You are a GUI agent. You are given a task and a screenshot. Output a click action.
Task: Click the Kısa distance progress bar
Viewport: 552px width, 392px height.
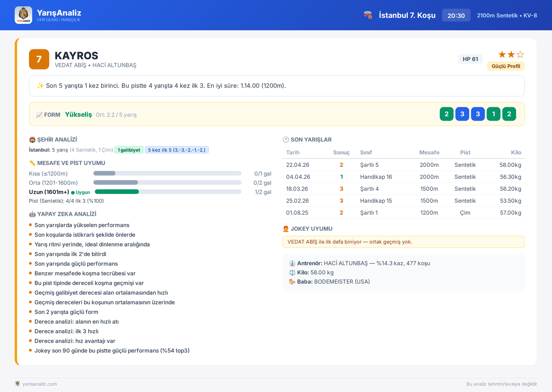point(167,173)
